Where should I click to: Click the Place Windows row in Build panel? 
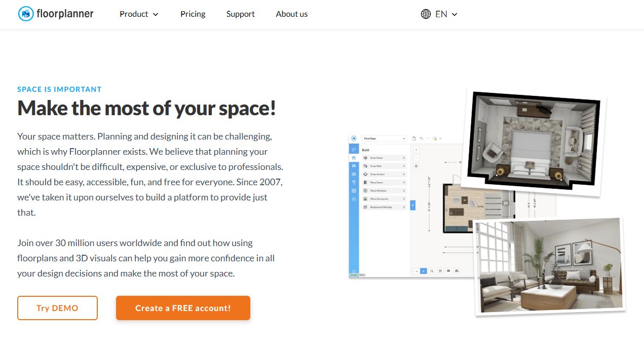[385, 191]
